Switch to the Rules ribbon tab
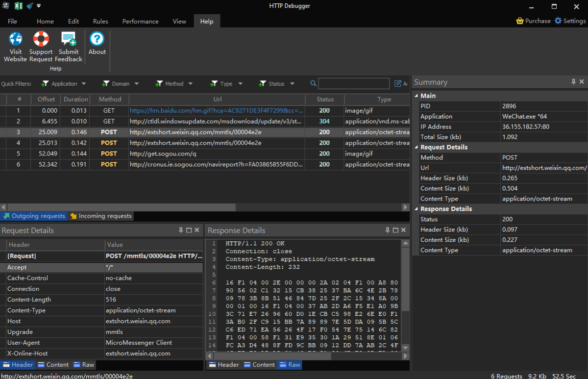588x379 pixels. pyautogui.click(x=100, y=21)
